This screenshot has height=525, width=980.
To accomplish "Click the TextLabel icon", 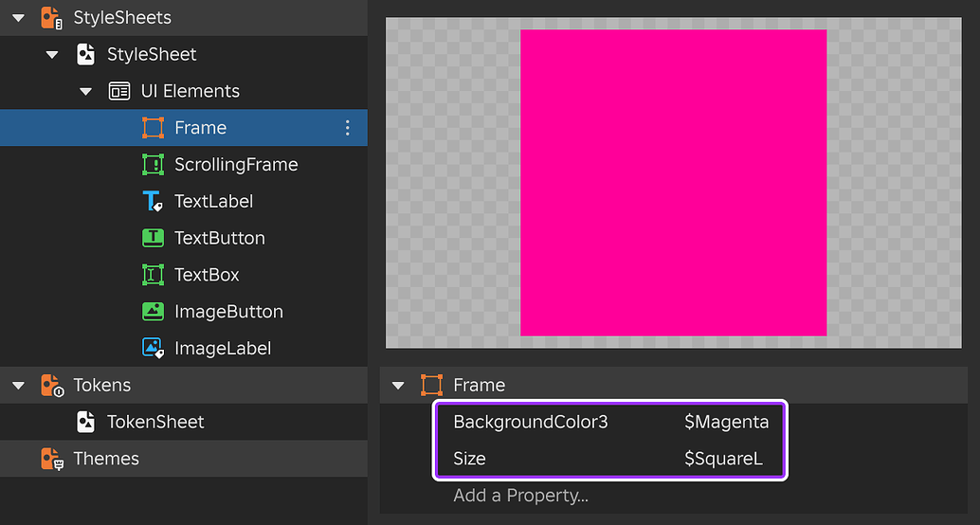I will [x=154, y=201].
